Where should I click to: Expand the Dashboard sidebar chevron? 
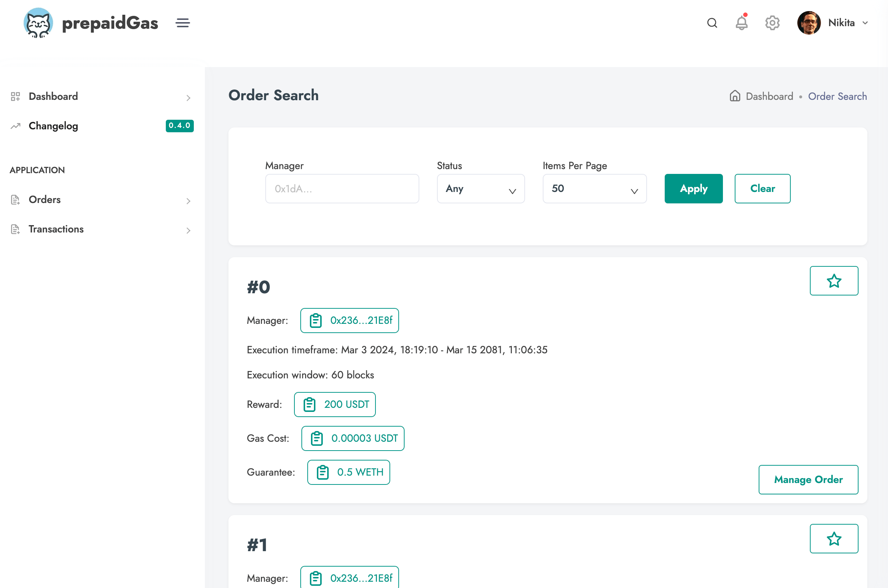tap(188, 98)
